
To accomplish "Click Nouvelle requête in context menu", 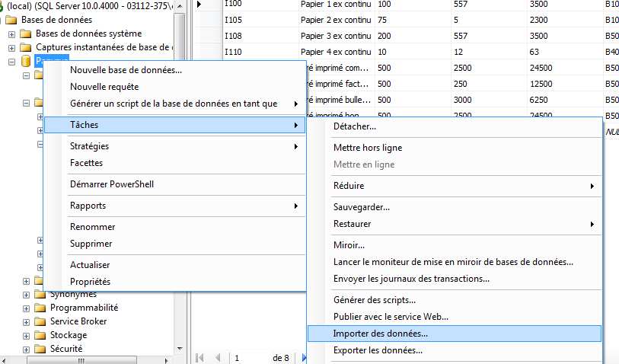I will pos(104,87).
